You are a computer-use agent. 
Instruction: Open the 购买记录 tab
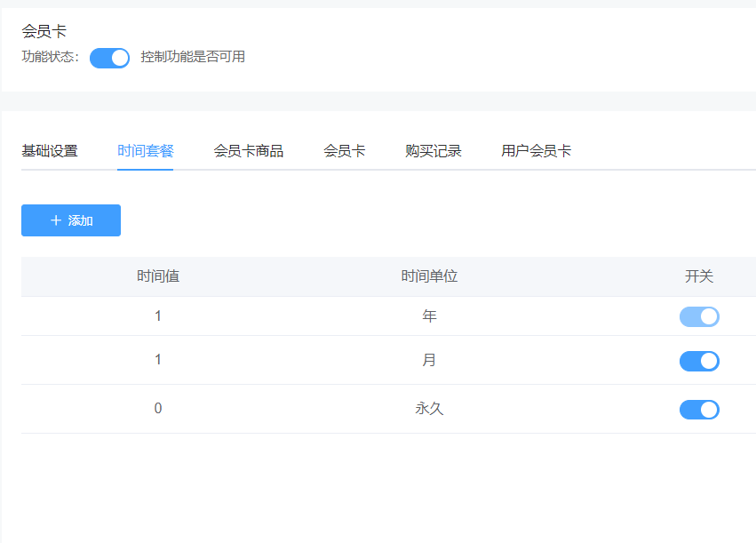click(x=434, y=151)
